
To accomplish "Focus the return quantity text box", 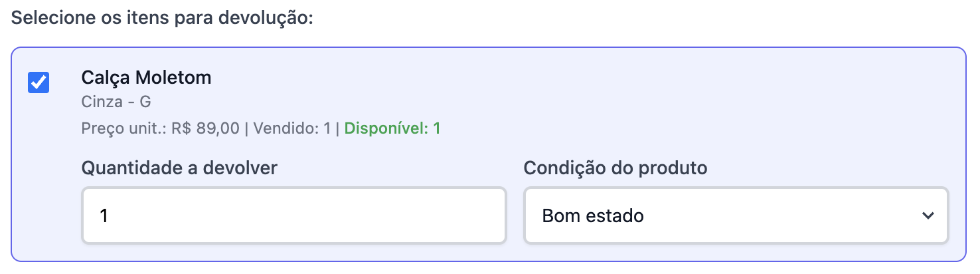I will tap(293, 215).
